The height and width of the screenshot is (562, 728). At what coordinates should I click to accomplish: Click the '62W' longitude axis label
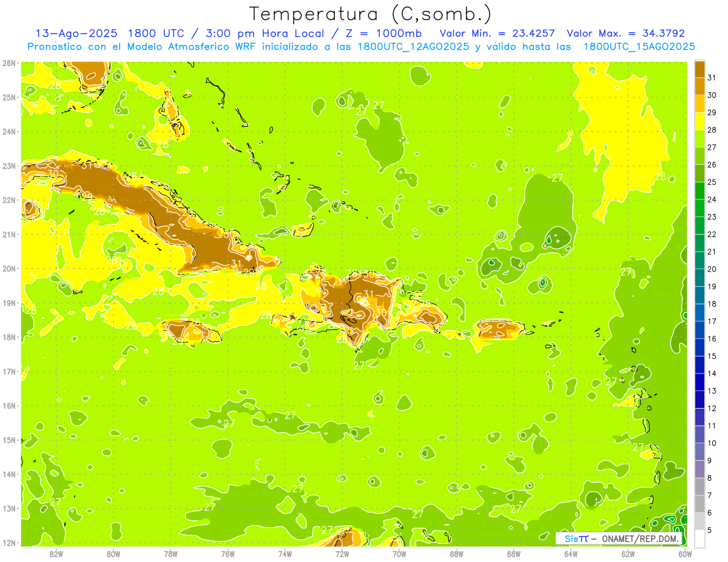[x=628, y=554]
